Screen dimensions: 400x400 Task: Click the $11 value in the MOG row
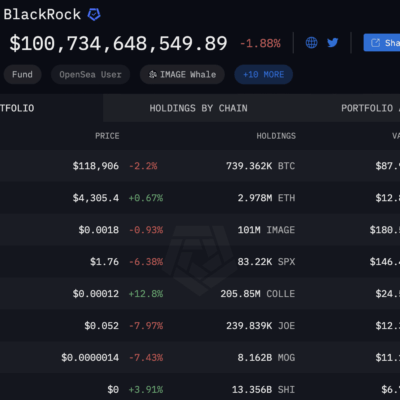(388, 358)
